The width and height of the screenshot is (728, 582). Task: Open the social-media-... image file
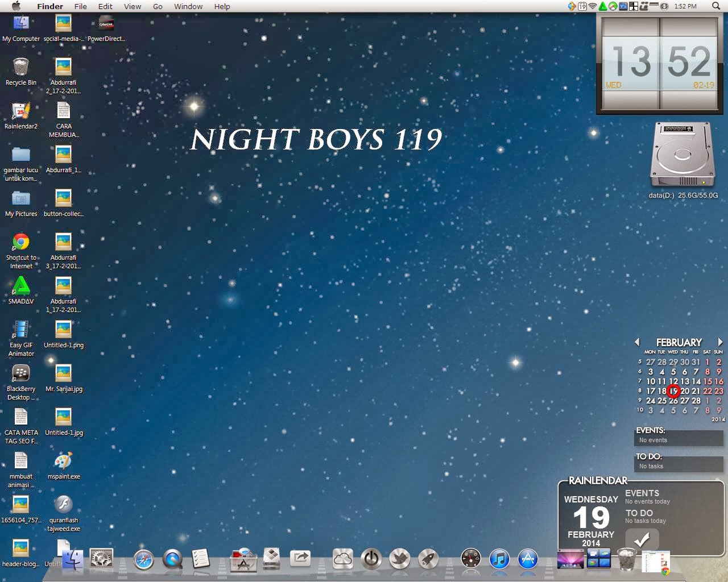click(63, 23)
